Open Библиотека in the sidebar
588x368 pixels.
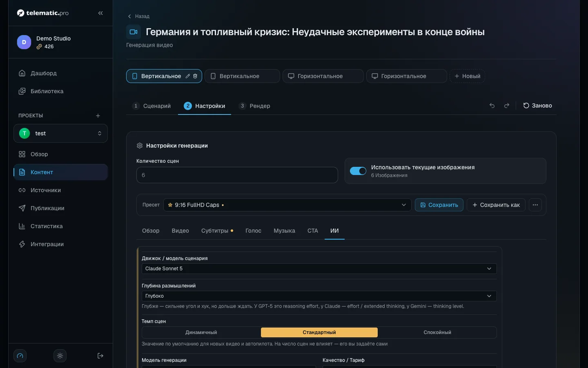[x=61, y=91]
